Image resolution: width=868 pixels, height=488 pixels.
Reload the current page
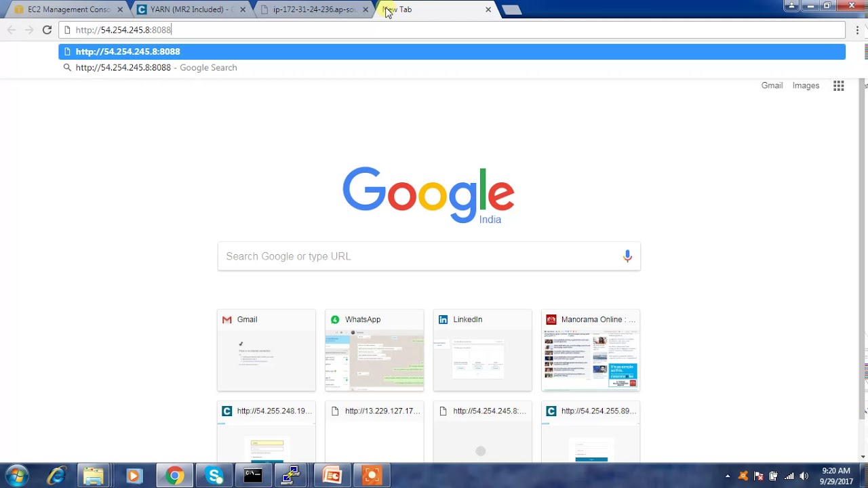pyautogui.click(x=47, y=30)
